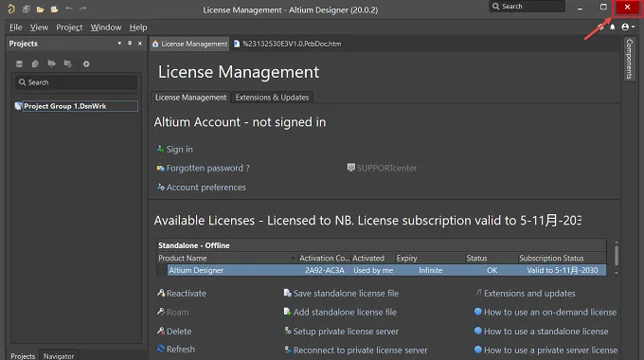Click the Open Project folder icon
This screenshot has height=360, width=644.
(54, 9)
